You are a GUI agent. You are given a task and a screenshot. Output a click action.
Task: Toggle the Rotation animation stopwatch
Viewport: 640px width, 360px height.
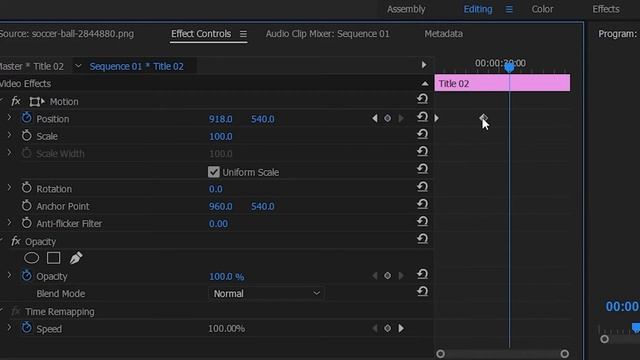[27, 188]
